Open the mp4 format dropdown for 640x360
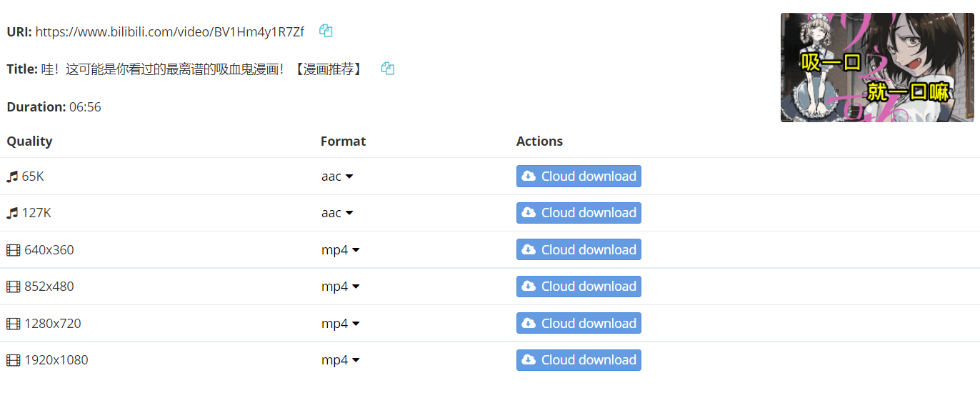 coord(341,250)
